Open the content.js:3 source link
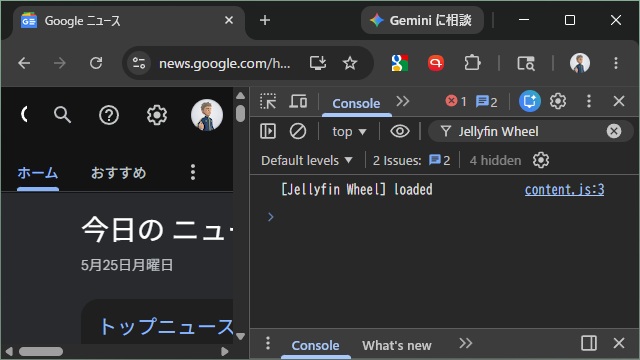Screen dimensions: 640x360 pyautogui.click(x=564, y=189)
